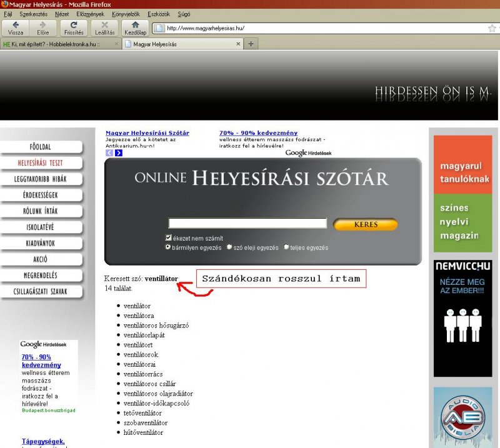Click the 'ventilátoros olajradiátor' result

(x=158, y=394)
